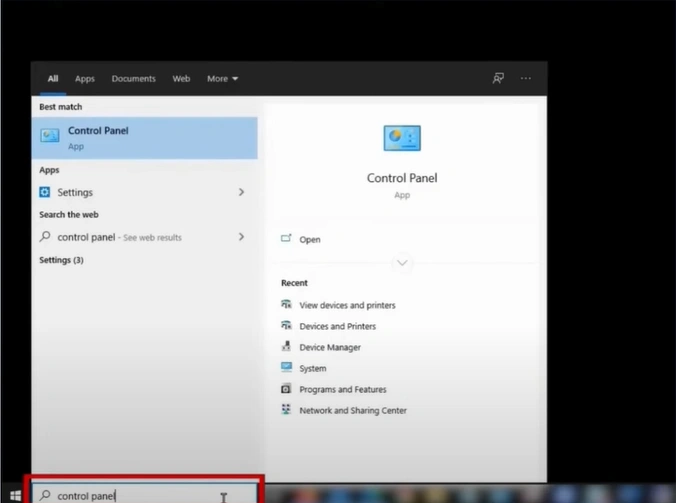Expand the Settings app result arrow
Image resolution: width=676 pixels, height=503 pixels.
pos(241,192)
